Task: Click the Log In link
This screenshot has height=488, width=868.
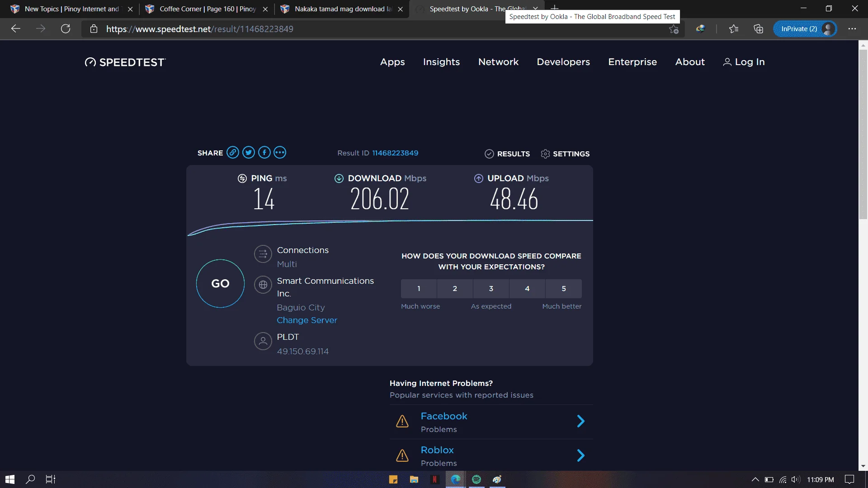Action: tap(744, 62)
